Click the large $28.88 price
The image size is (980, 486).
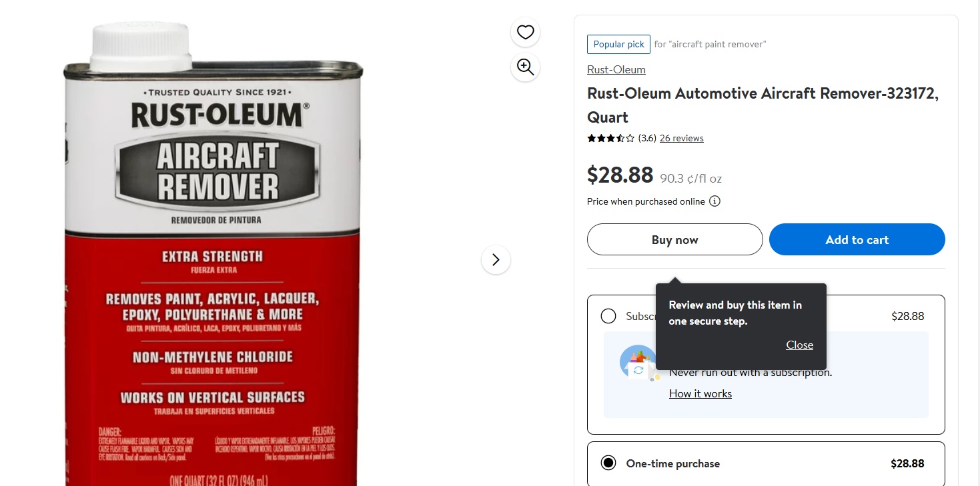620,175
